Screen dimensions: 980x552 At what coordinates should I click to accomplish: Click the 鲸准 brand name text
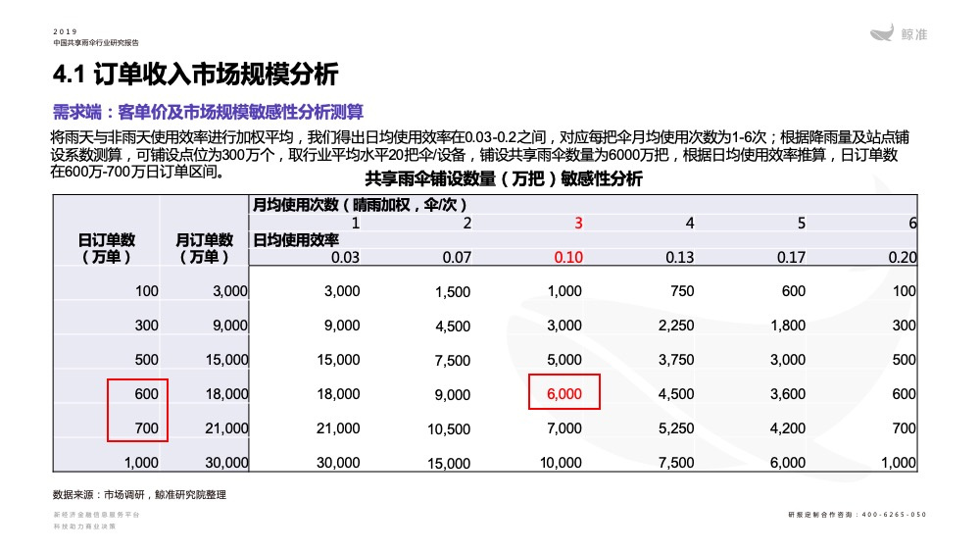pos(913,35)
